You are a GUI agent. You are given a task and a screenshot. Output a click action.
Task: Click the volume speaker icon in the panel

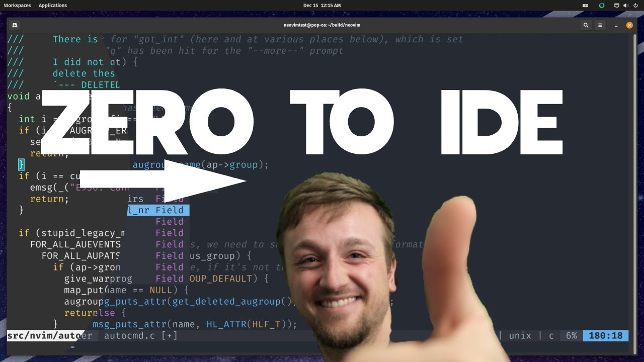pos(626,6)
